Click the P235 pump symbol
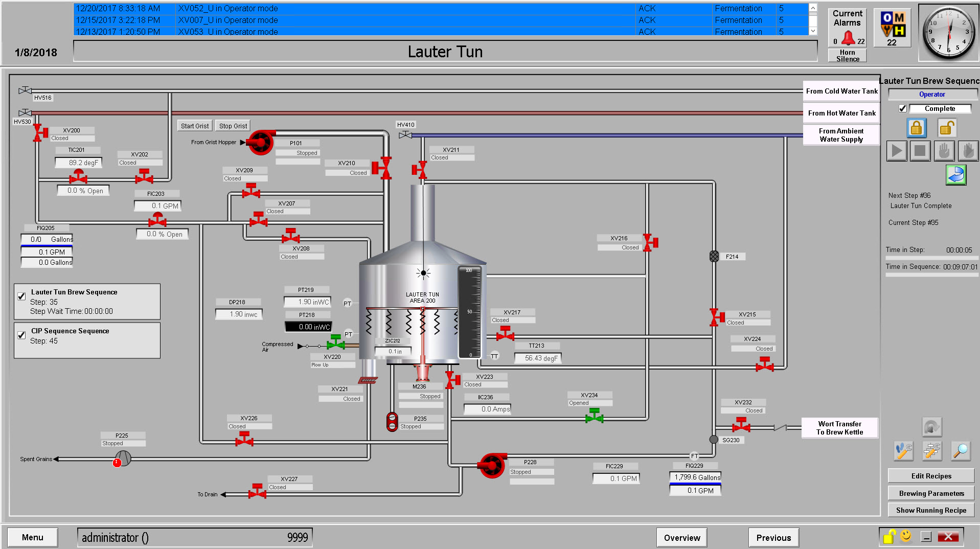The height and width of the screenshot is (549, 980). [x=392, y=422]
